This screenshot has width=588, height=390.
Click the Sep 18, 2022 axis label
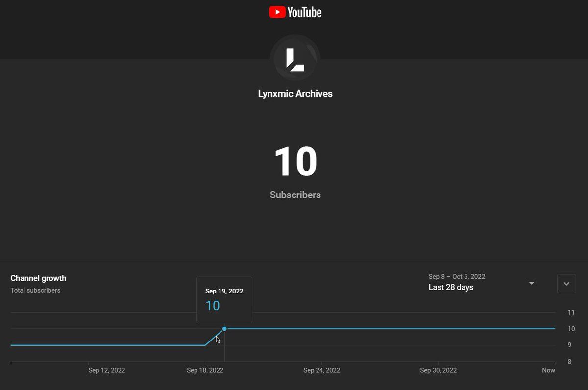pyautogui.click(x=205, y=370)
